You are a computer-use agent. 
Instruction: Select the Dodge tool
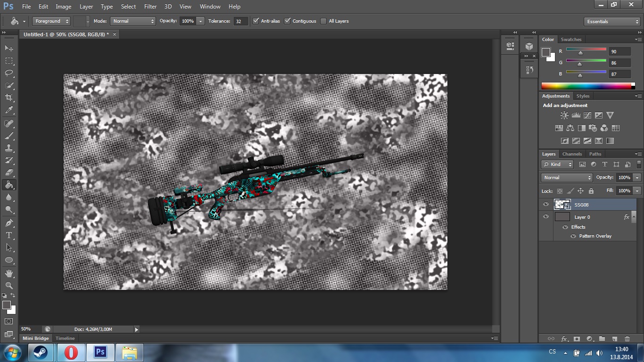coord(9,209)
